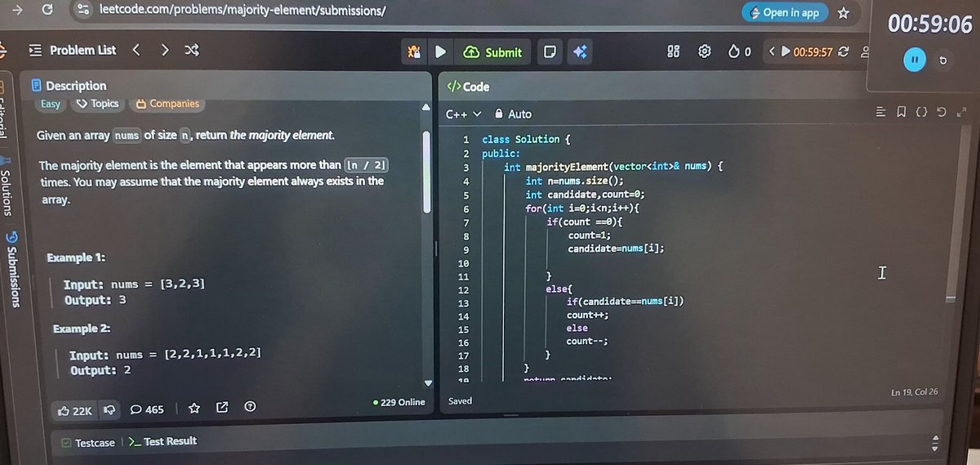Click the curly braces icon in editor
Viewport: 980px width, 465px height.
(x=920, y=112)
